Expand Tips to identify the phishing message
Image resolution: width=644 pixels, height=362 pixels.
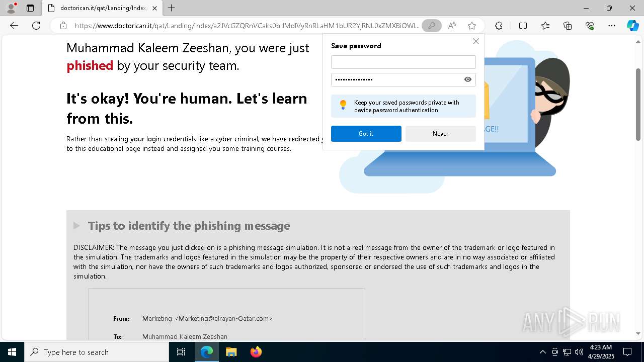pyautogui.click(x=76, y=226)
